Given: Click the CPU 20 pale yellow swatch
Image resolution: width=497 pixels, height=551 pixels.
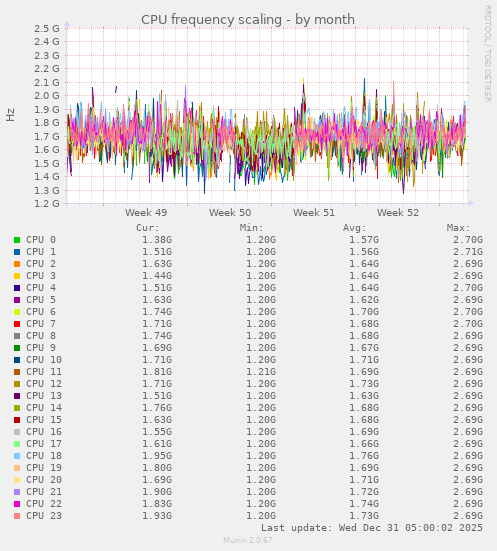Looking at the screenshot, I should tap(17, 480).
